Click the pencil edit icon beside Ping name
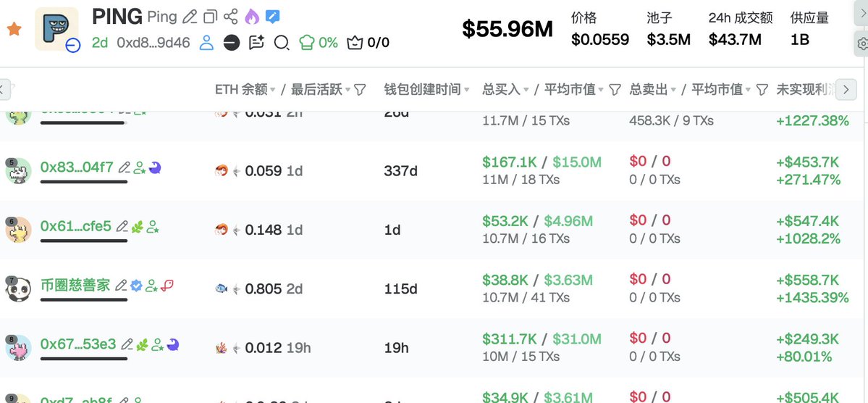The height and width of the screenshot is (403, 868). click(x=190, y=17)
